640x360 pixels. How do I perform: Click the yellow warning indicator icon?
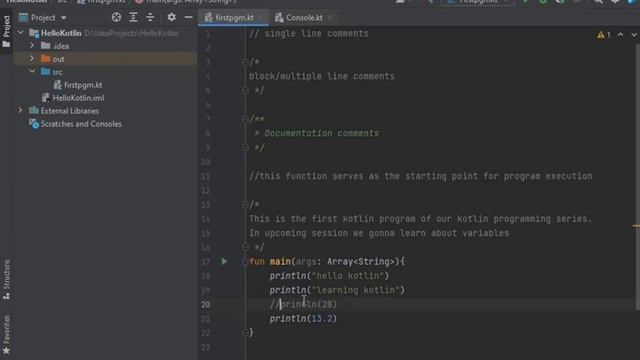pos(601,35)
